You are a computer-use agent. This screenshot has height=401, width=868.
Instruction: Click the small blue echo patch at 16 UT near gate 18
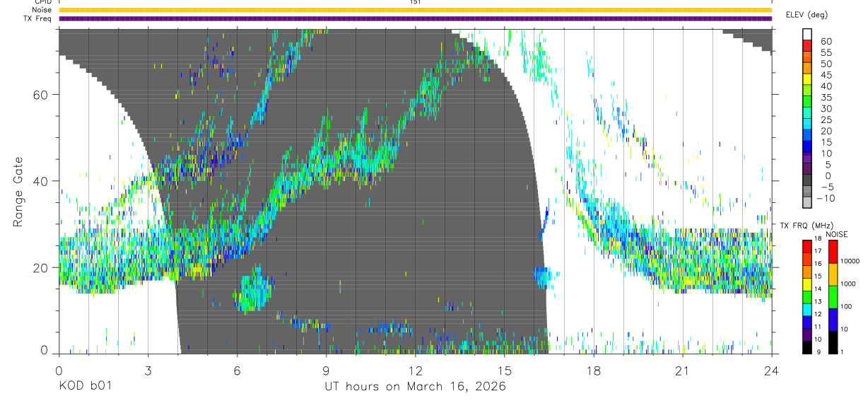point(545,277)
